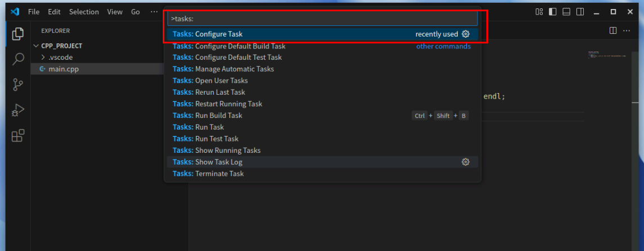Select Tasks: Run Build Task command
Screen dimensions: 644x251
click(218, 116)
